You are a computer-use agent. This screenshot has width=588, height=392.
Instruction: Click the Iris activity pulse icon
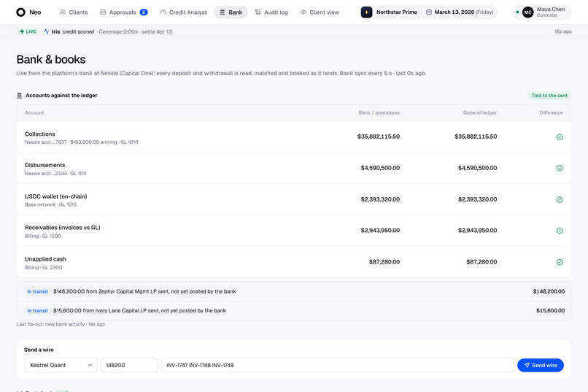(x=47, y=31)
